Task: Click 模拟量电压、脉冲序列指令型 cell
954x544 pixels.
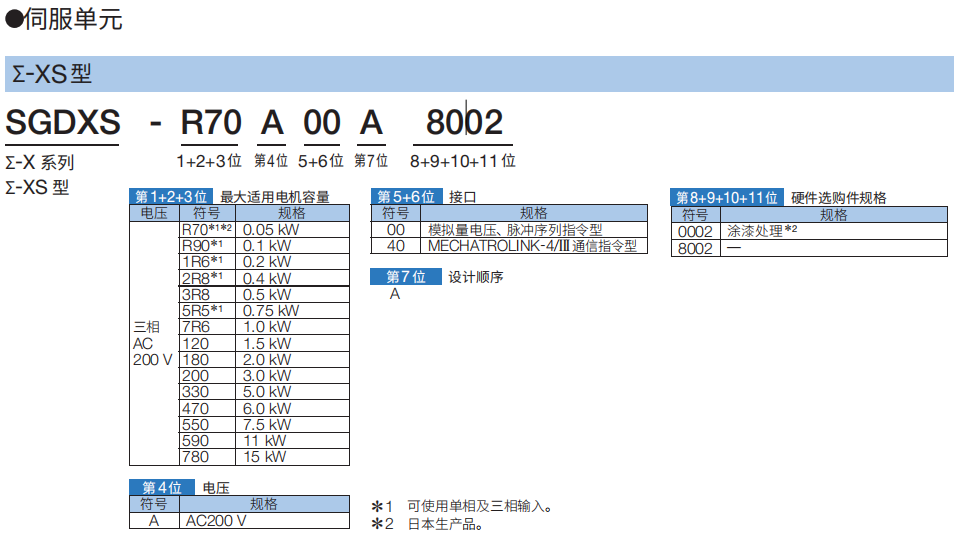Action: 534,229
